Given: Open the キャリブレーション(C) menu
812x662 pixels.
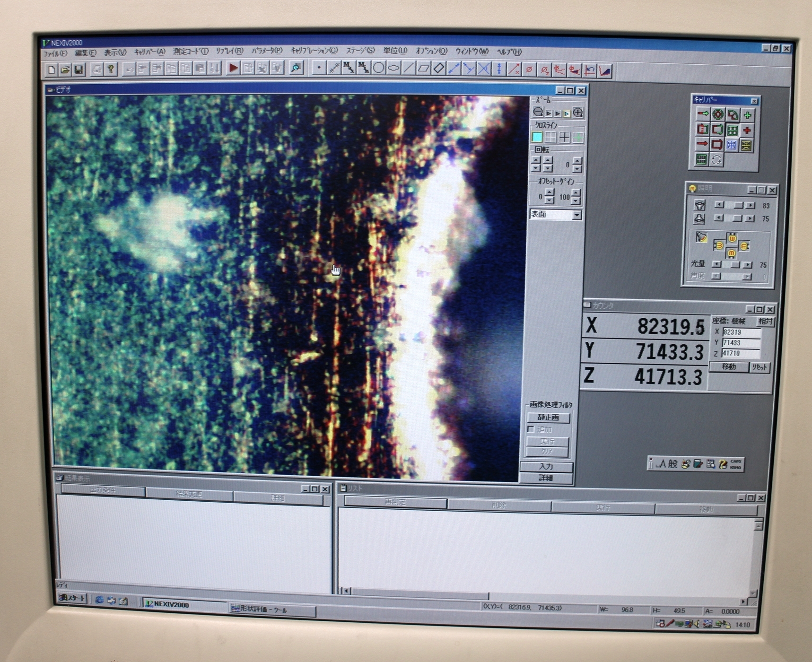Looking at the screenshot, I should [x=314, y=51].
